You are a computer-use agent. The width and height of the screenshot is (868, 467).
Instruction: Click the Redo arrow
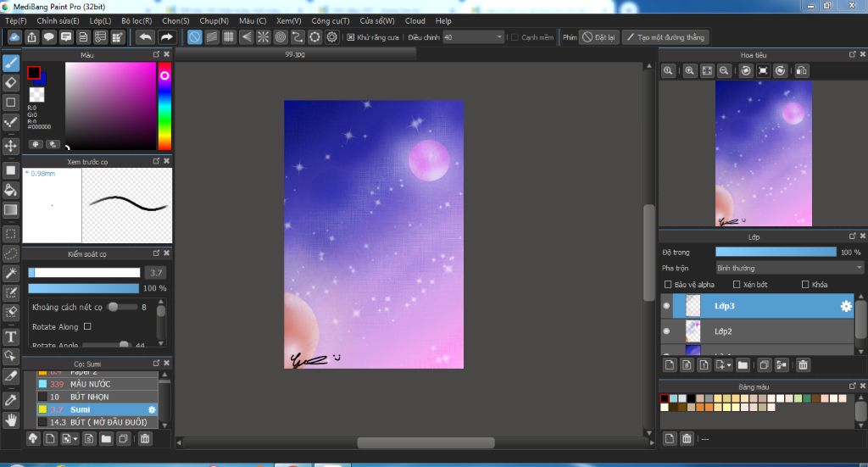pos(166,37)
